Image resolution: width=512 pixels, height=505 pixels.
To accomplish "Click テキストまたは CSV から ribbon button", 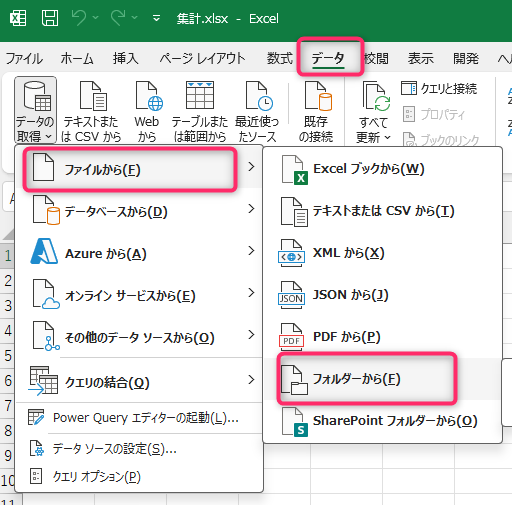I will (x=91, y=111).
